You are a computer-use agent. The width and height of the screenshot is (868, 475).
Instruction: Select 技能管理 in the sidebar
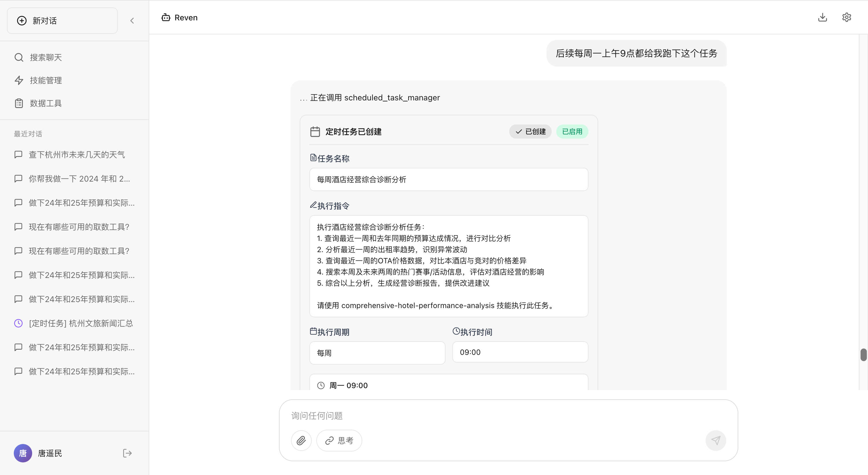click(45, 80)
